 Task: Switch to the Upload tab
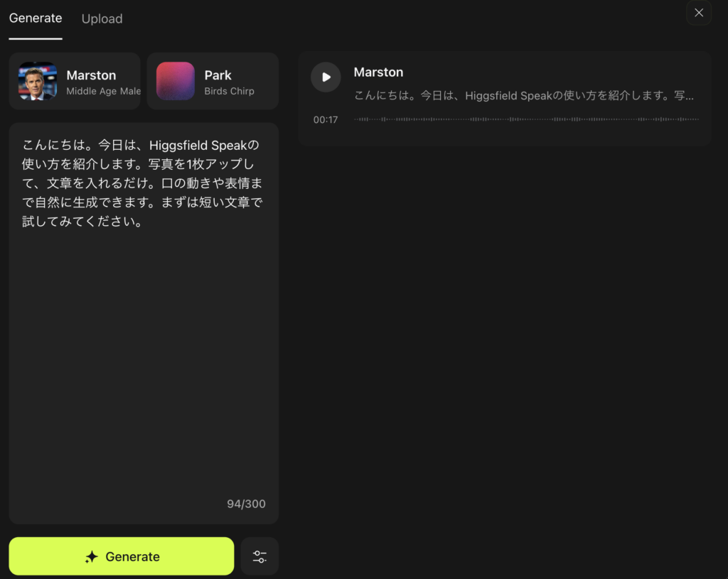click(x=102, y=18)
